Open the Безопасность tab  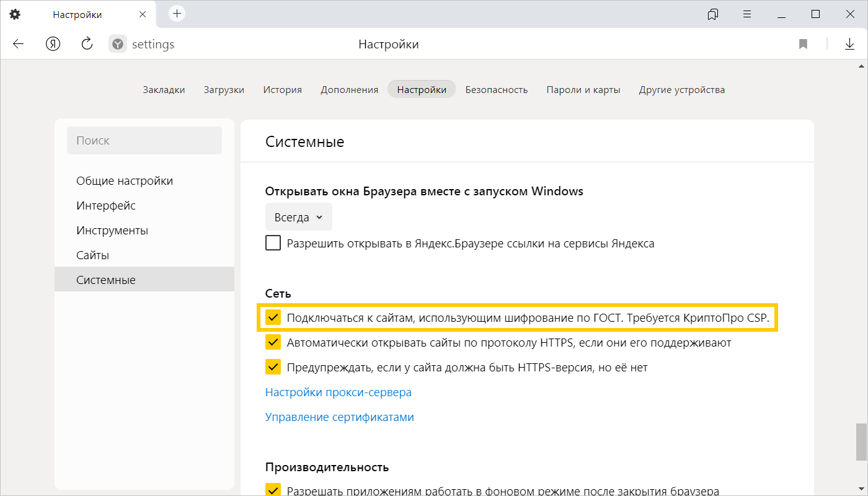click(497, 89)
